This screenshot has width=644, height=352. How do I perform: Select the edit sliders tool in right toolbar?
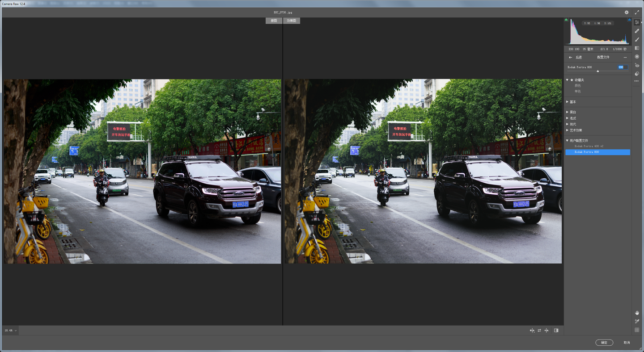[637, 21]
